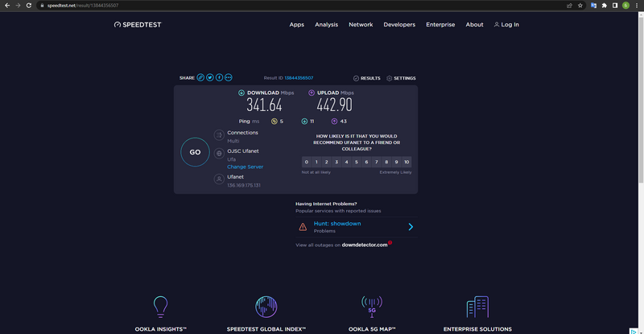Image resolution: width=644 pixels, height=334 pixels.
Task: Bookmark this page with star
Action: [580, 6]
